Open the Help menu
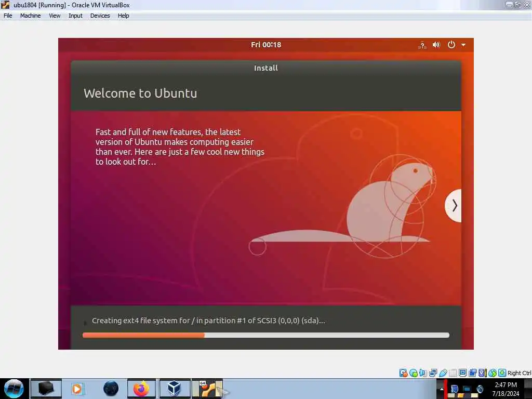Image resolution: width=532 pixels, height=399 pixels. click(123, 16)
